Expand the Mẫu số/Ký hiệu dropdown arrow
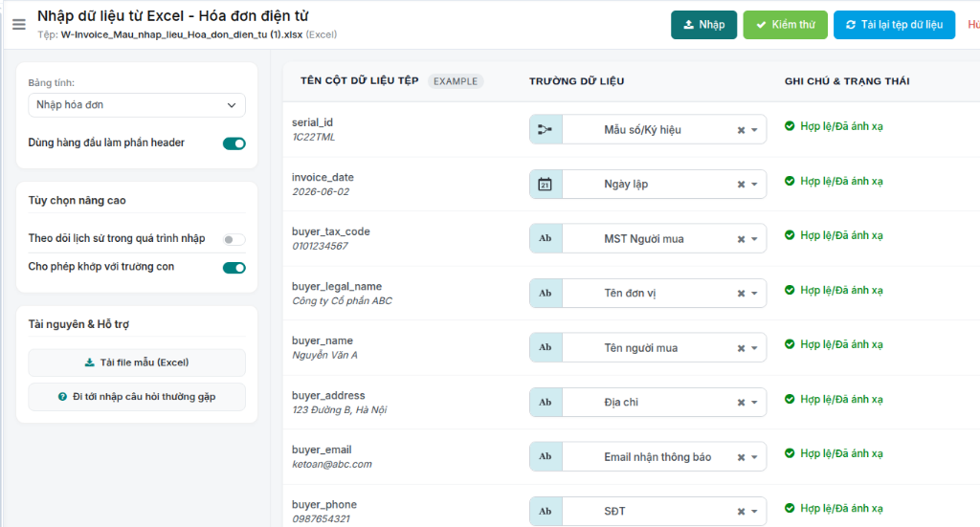 754,130
